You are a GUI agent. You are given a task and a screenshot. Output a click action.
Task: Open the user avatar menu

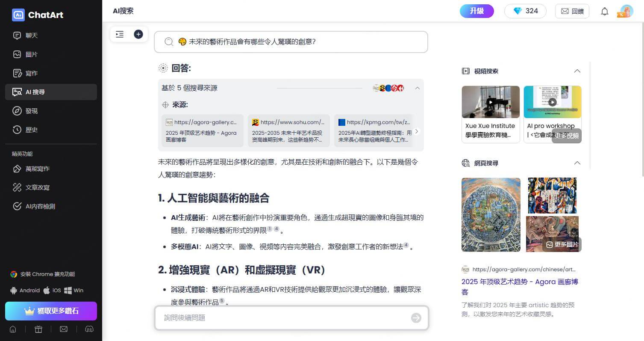pyautogui.click(x=626, y=11)
